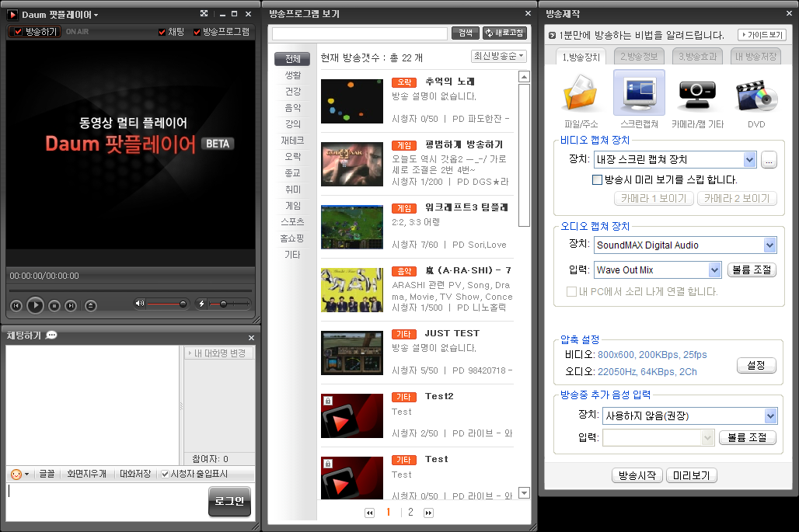Click the player next track button
Image resolution: width=799 pixels, height=532 pixels.
[x=71, y=305]
